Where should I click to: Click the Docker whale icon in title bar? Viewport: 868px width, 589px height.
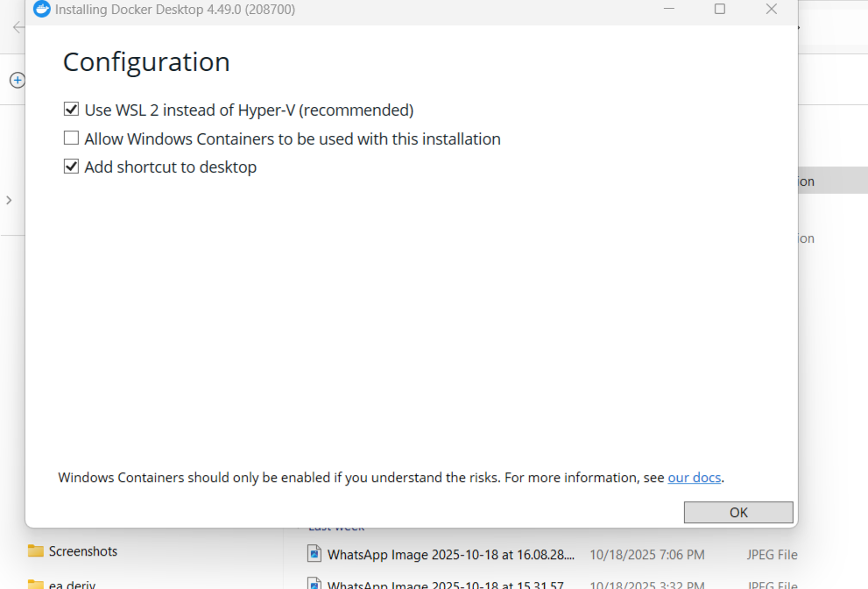41,10
